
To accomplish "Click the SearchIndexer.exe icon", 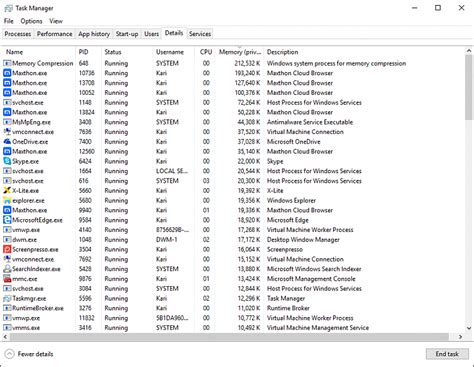I will click(7, 269).
